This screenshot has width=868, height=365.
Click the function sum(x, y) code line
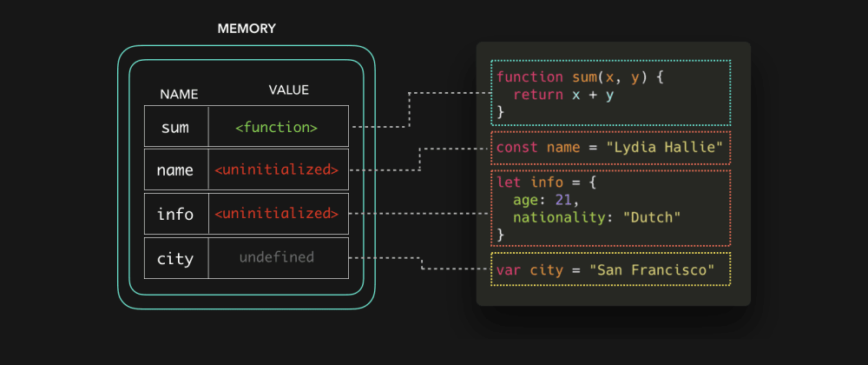tap(580, 77)
